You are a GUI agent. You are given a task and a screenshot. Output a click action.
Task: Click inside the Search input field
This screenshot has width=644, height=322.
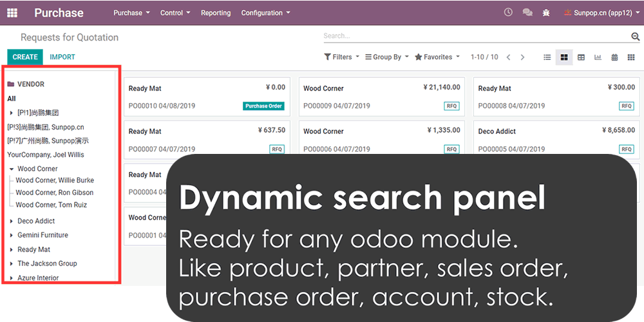coord(473,37)
